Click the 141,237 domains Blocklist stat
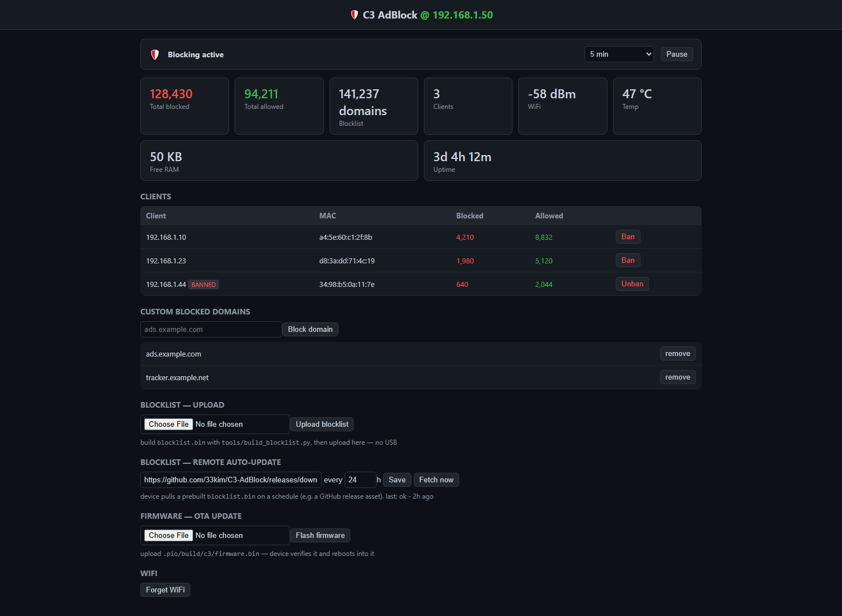The image size is (842, 616). coord(374,106)
